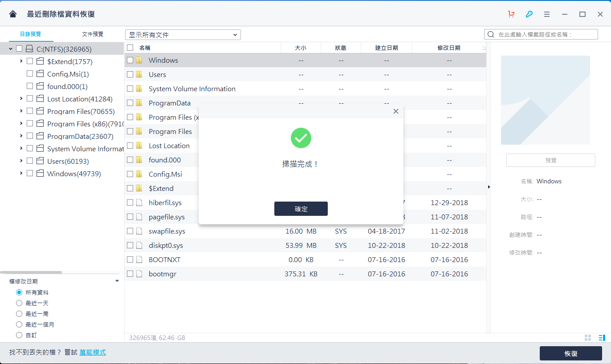Screen dimensions: 611x364
Task: Click the home icon in the title bar
Action: [x=12, y=14]
